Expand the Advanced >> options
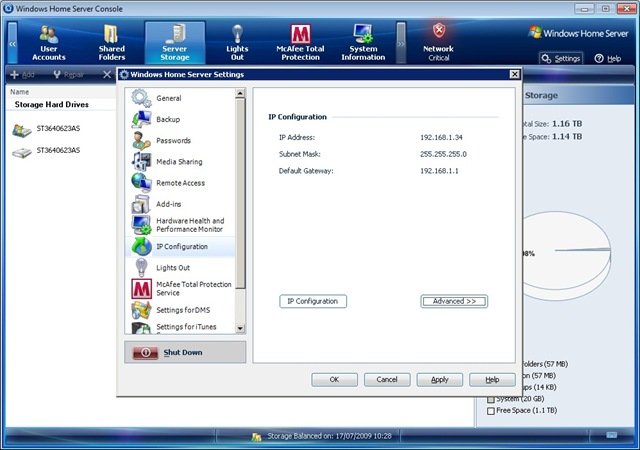640x450 pixels. [454, 301]
